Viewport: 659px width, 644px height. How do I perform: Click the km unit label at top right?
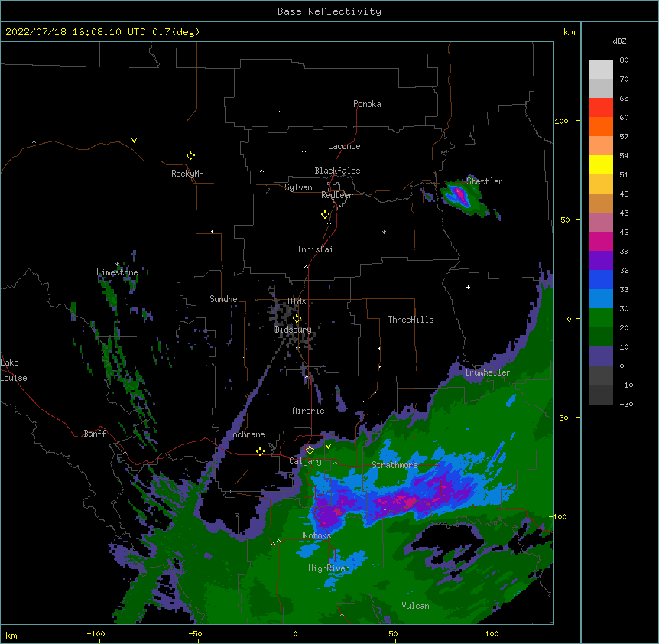(569, 32)
